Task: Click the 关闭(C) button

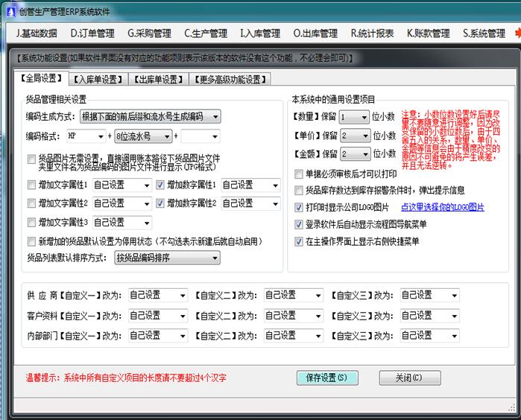Action: click(409, 378)
